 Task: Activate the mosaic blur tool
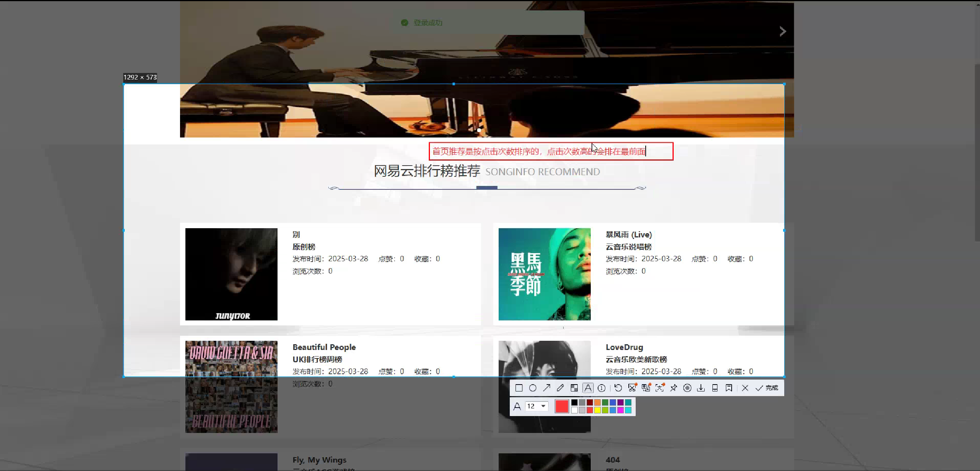coord(574,388)
